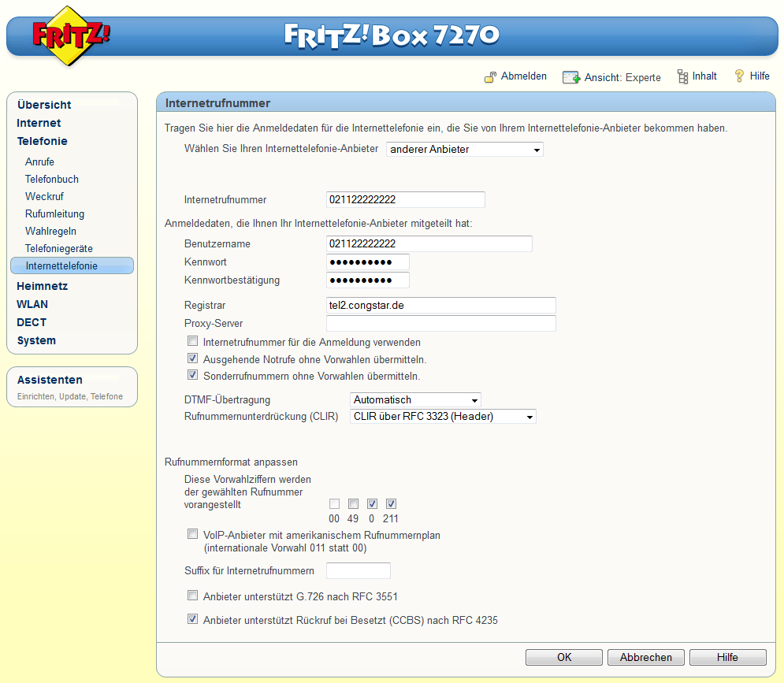Toggle the 211 prefix checkbox
Viewport: 784px width, 683px height.
point(391,503)
